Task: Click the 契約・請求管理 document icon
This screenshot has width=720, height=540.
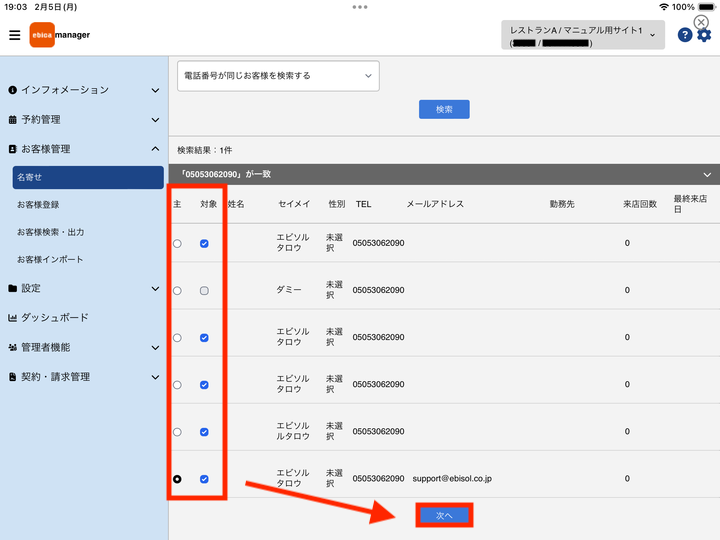Action: 12,377
